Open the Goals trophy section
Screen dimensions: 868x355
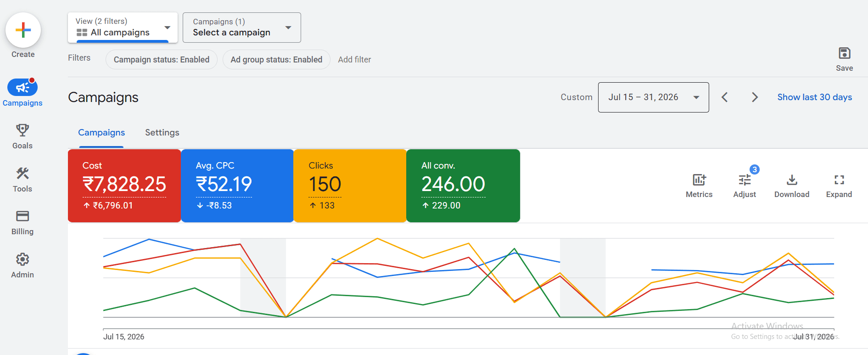[x=22, y=136]
